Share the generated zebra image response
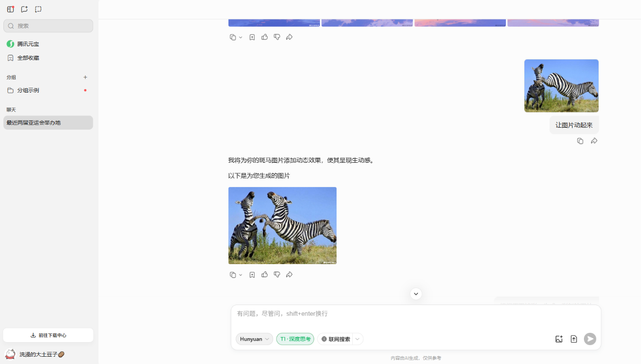Image resolution: width=641 pixels, height=364 pixels. (x=289, y=275)
